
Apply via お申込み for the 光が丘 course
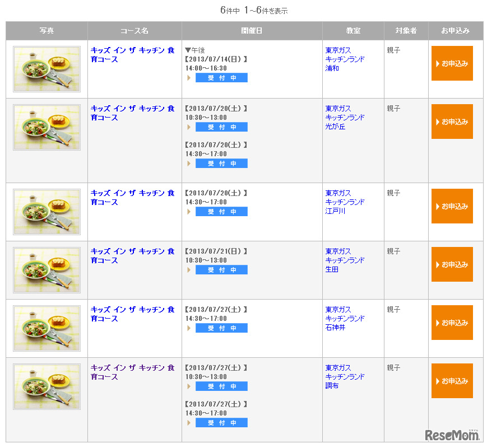pyautogui.click(x=452, y=122)
